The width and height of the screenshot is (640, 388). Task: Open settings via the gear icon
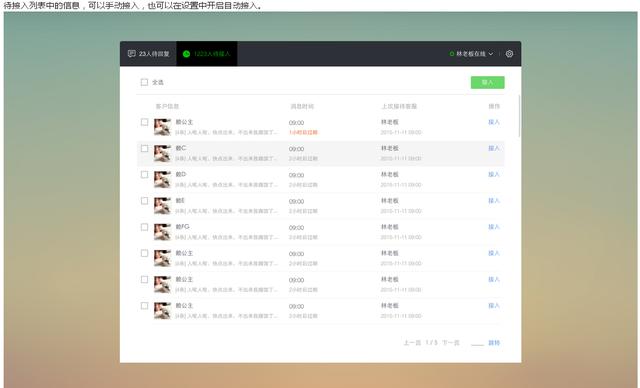click(509, 54)
